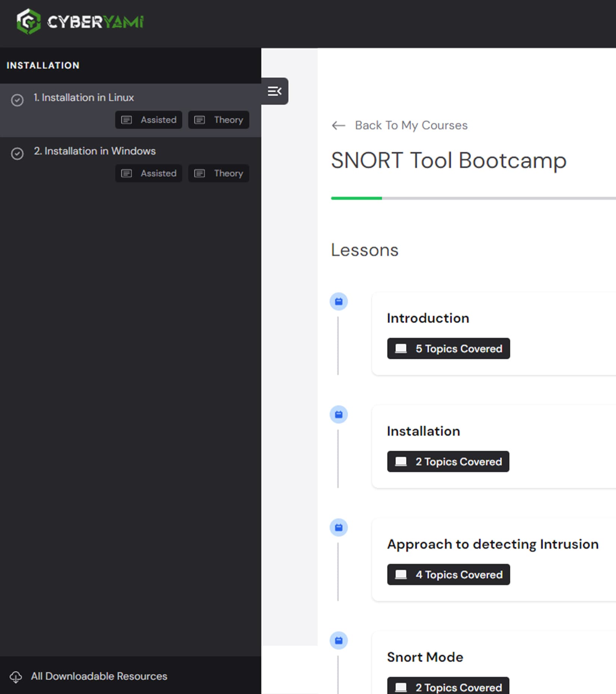This screenshot has width=616, height=694.
Task: Click the CyberYami logo
Action: (80, 22)
